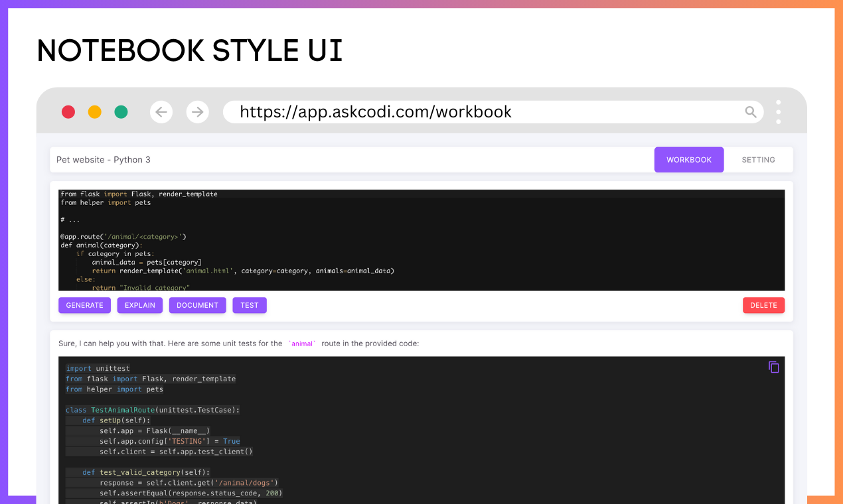
Task: Open the three-dot browser menu
Action: coord(778,112)
